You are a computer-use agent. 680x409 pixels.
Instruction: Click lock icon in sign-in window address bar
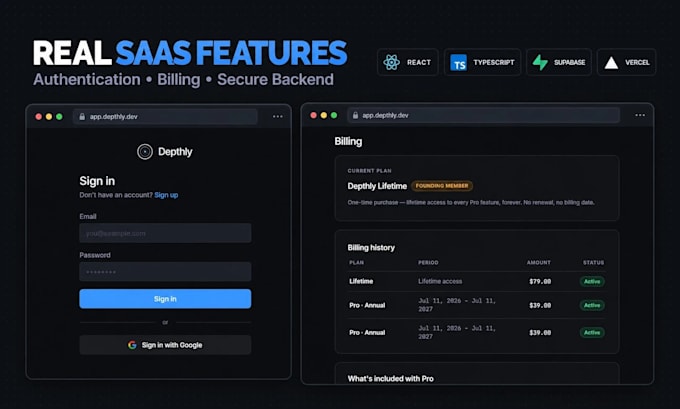82,117
